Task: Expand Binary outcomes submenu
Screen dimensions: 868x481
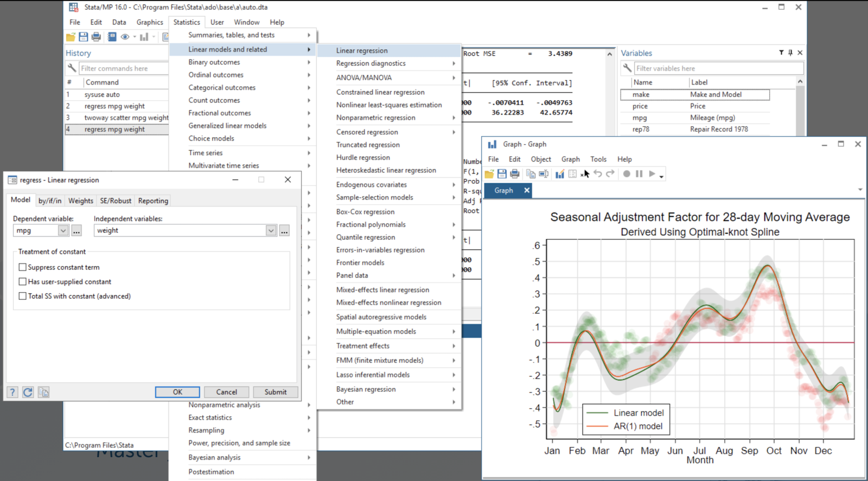Action: click(x=242, y=62)
